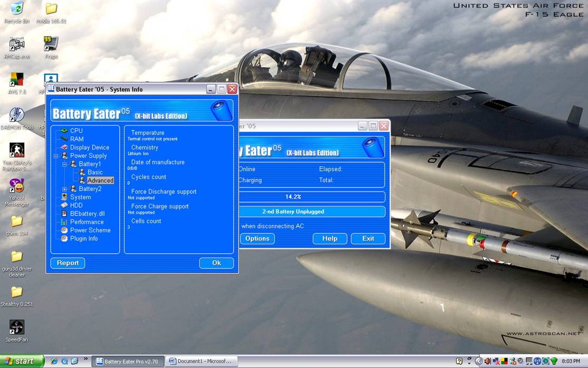Collapse the Battery1 tree node
588x368 pixels.
64,164
